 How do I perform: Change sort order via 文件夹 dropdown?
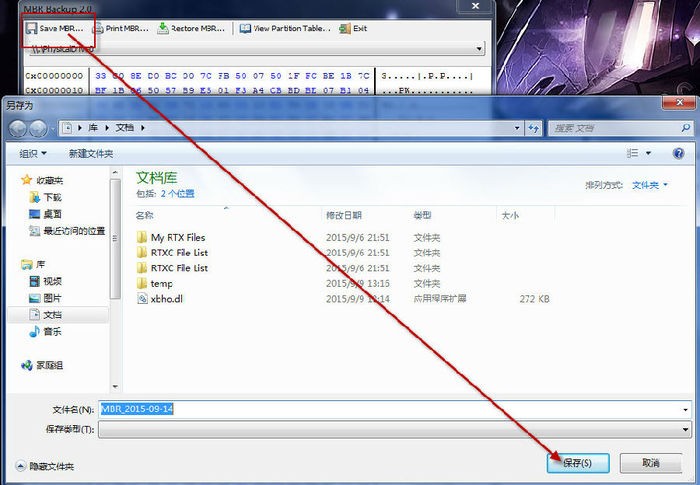[651, 185]
